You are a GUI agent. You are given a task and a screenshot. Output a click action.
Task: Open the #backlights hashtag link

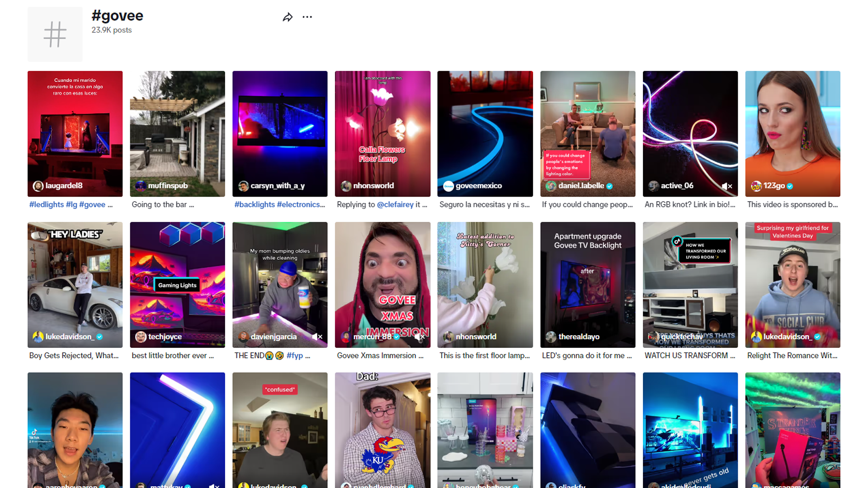pos(255,205)
